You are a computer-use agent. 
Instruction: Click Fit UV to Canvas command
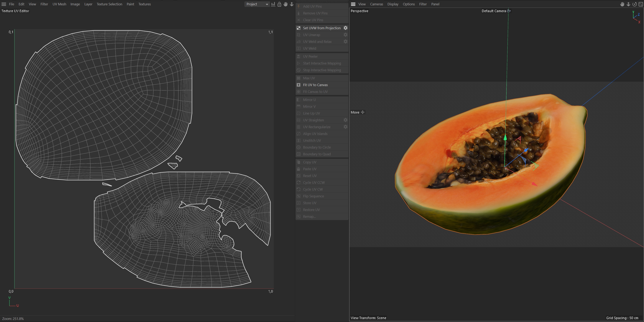coord(315,85)
